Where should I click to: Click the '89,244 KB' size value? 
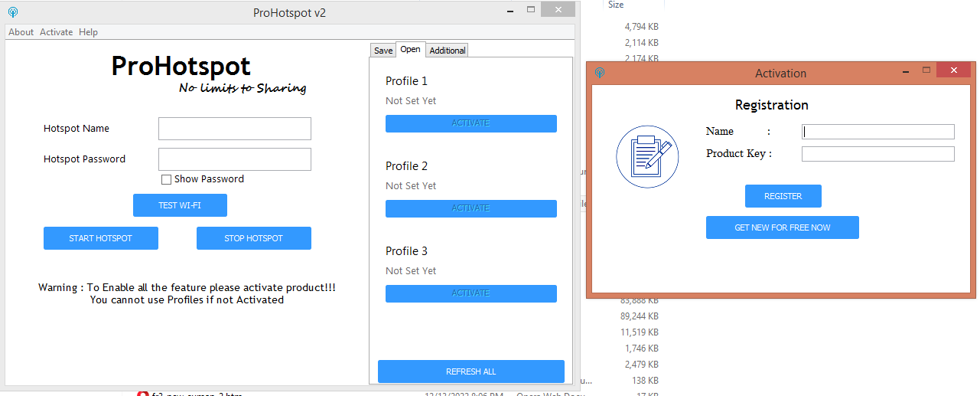[x=640, y=316]
